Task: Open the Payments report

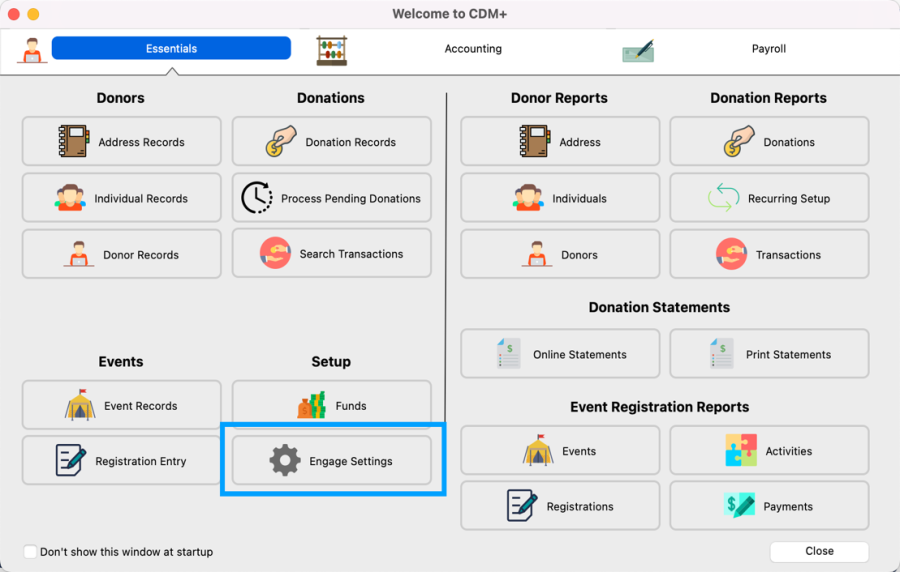Action: pos(769,506)
